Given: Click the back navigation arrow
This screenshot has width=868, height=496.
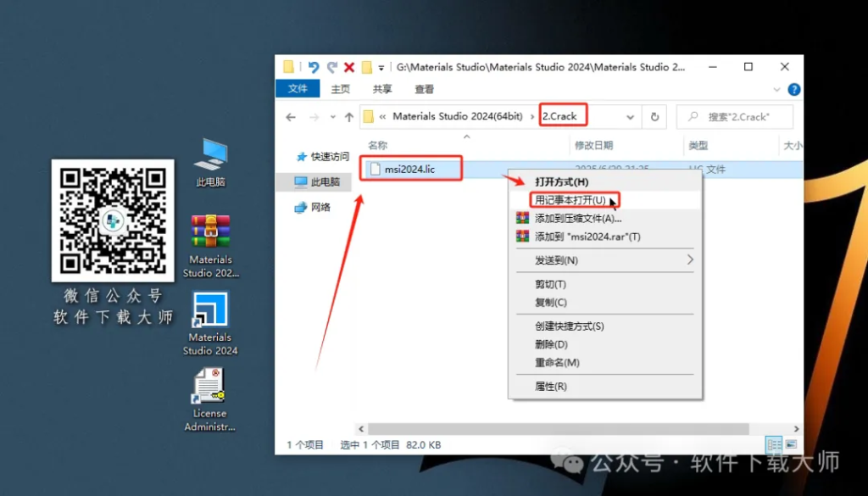Looking at the screenshot, I should pos(290,116).
